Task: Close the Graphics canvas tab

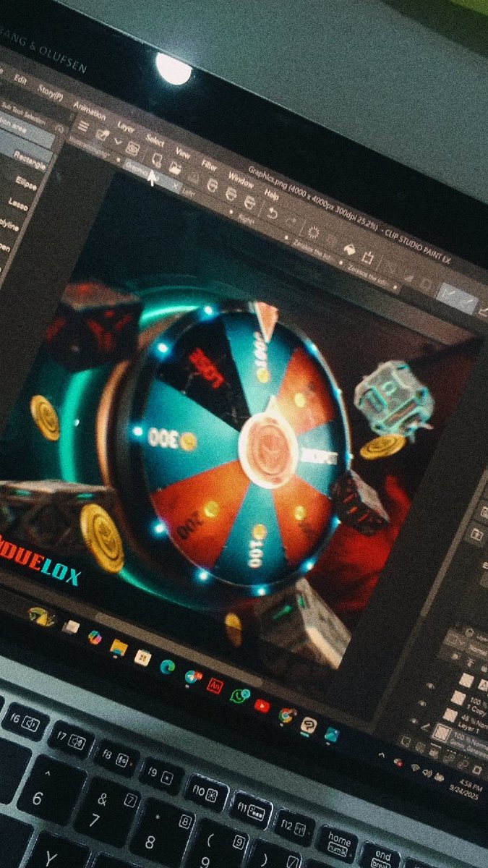Action: pos(175,187)
